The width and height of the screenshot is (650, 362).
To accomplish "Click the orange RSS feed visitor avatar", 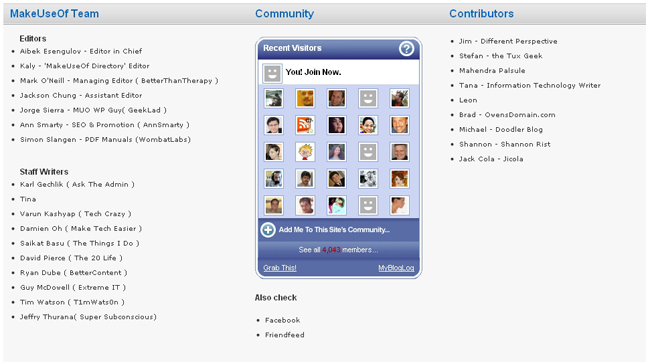I will [x=305, y=125].
